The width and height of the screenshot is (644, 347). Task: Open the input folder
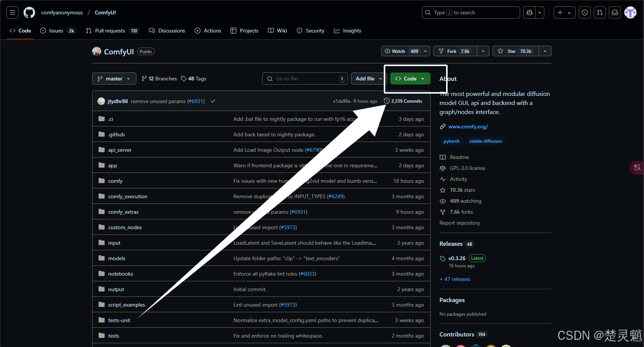pyautogui.click(x=114, y=243)
